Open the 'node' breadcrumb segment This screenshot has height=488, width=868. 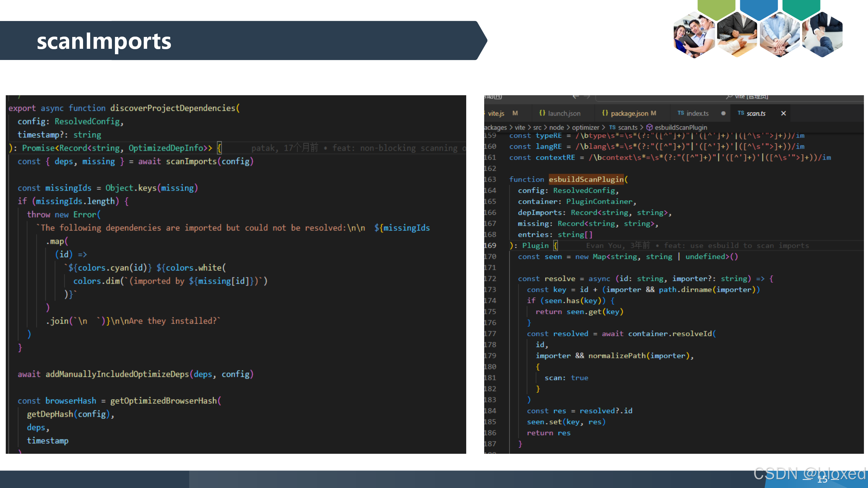pos(556,127)
